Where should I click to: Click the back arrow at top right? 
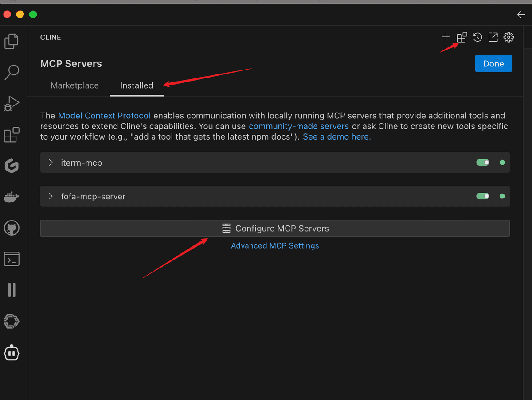click(521, 15)
